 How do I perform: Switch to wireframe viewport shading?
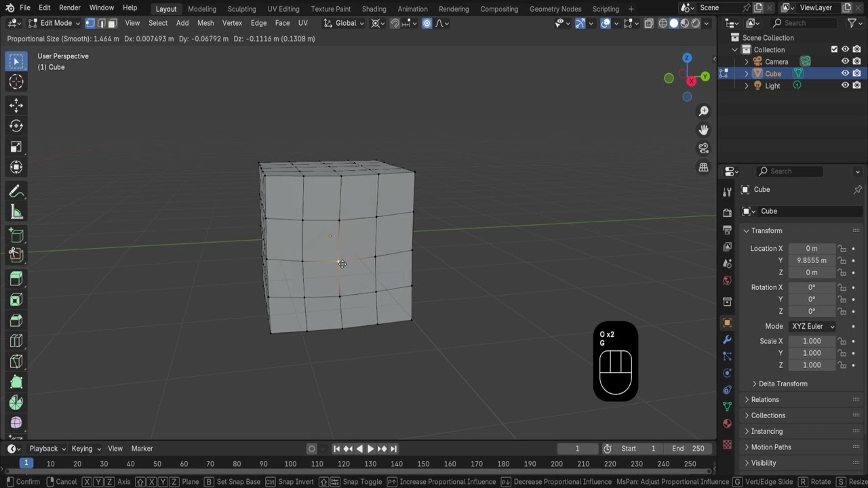[x=663, y=23]
